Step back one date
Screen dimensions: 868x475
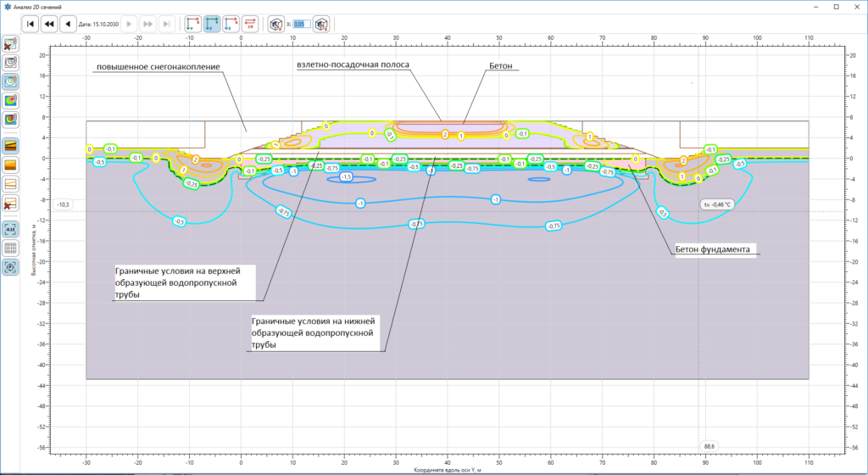click(68, 24)
